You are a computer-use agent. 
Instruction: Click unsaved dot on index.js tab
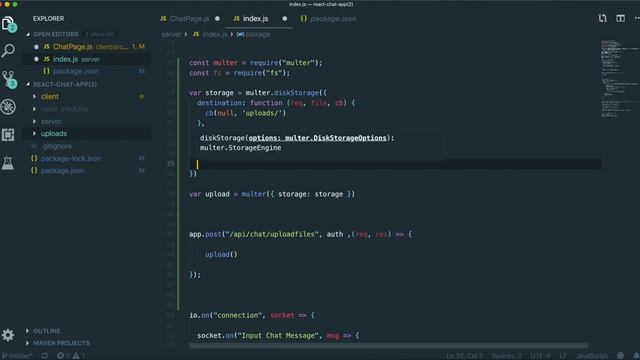tap(284, 18)
